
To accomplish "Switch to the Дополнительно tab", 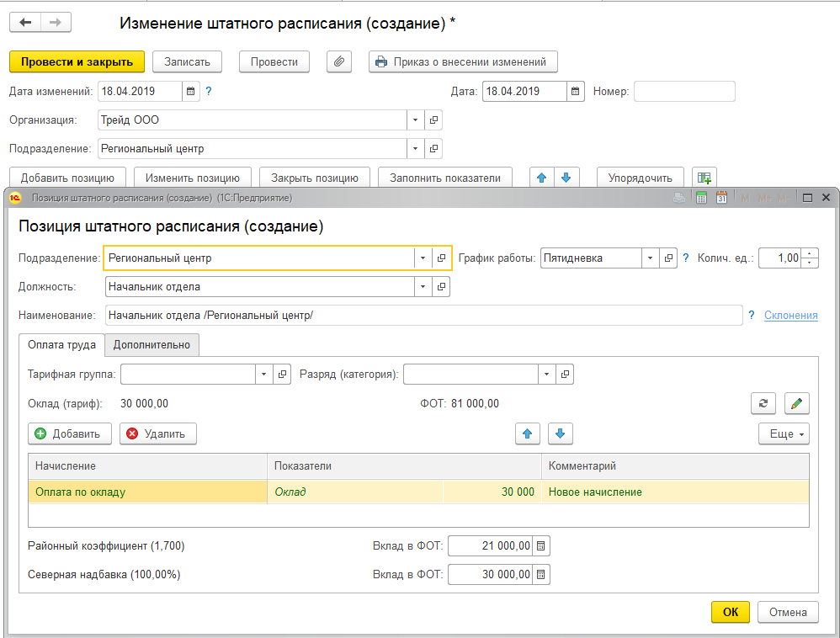I will tap(152, 344).
